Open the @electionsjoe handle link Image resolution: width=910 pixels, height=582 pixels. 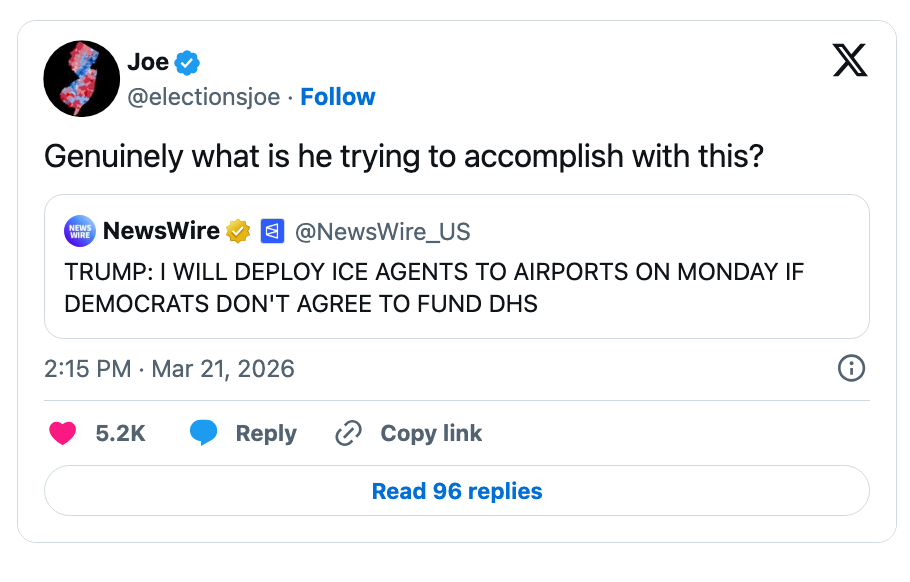203,97
